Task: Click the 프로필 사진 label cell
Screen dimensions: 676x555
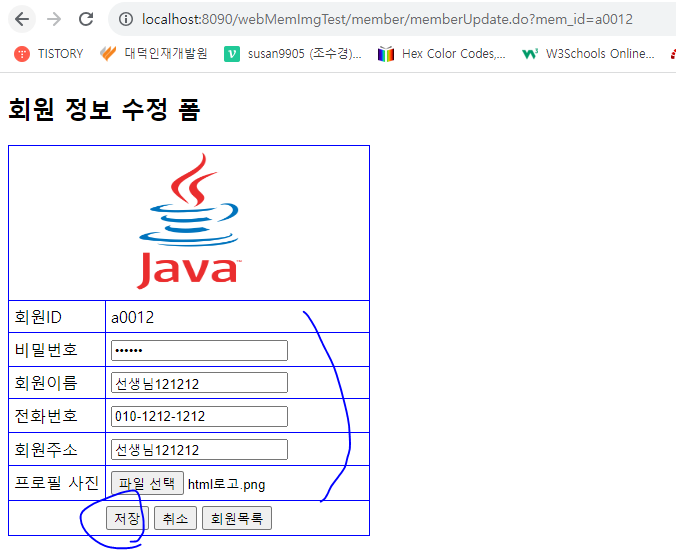Action: pyautogui.click(x=57, y=483)
